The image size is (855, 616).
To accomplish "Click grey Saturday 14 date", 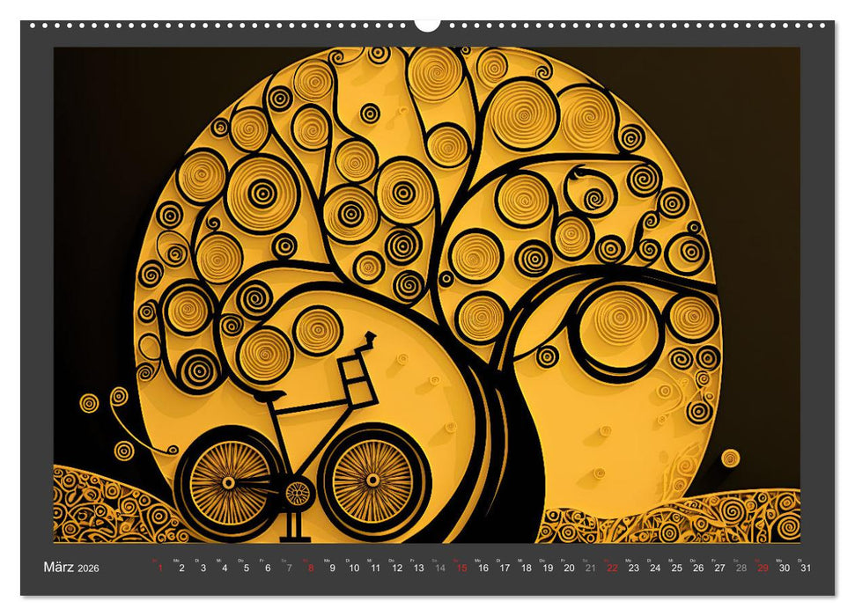I will (x=439, y=568).
